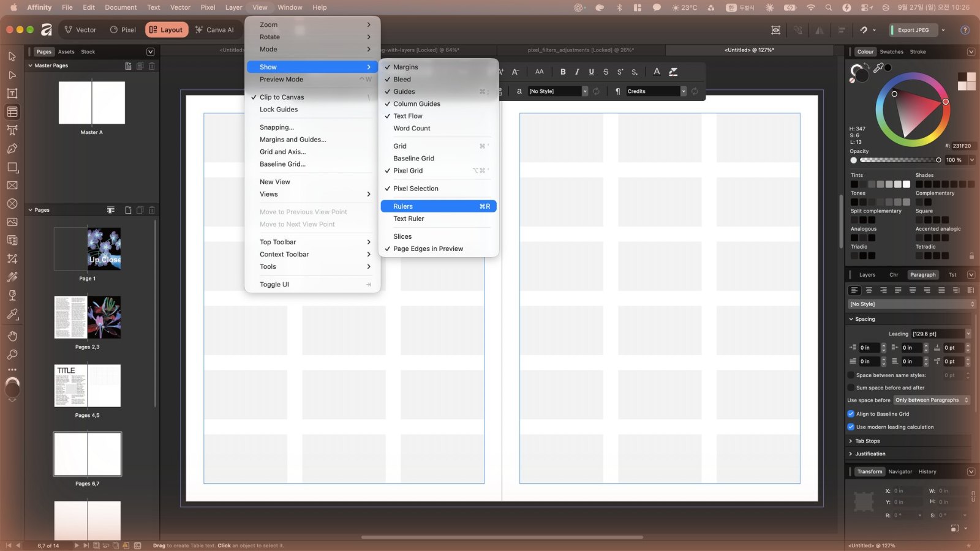Select the Pages 2,3 spread thumbnail

point(88,317)
